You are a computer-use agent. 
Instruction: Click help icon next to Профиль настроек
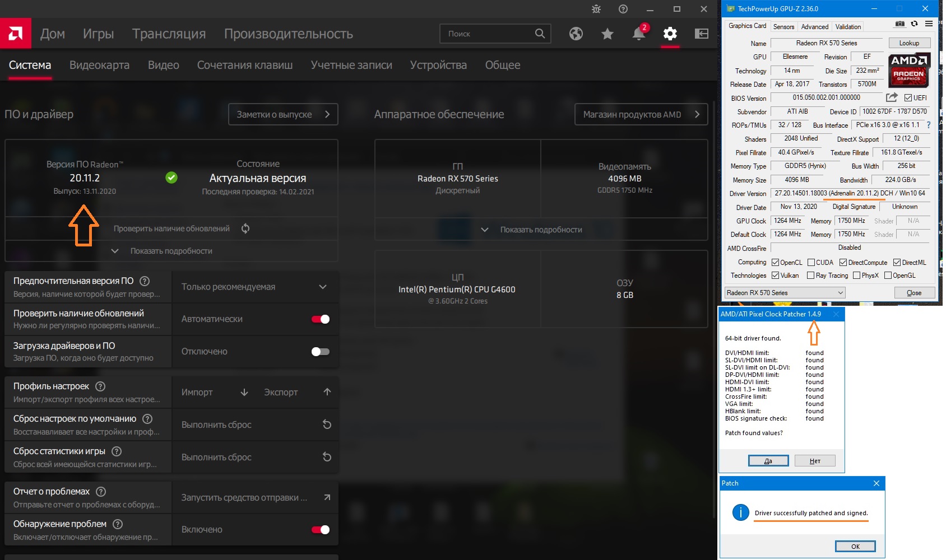(x=100, y=386)
